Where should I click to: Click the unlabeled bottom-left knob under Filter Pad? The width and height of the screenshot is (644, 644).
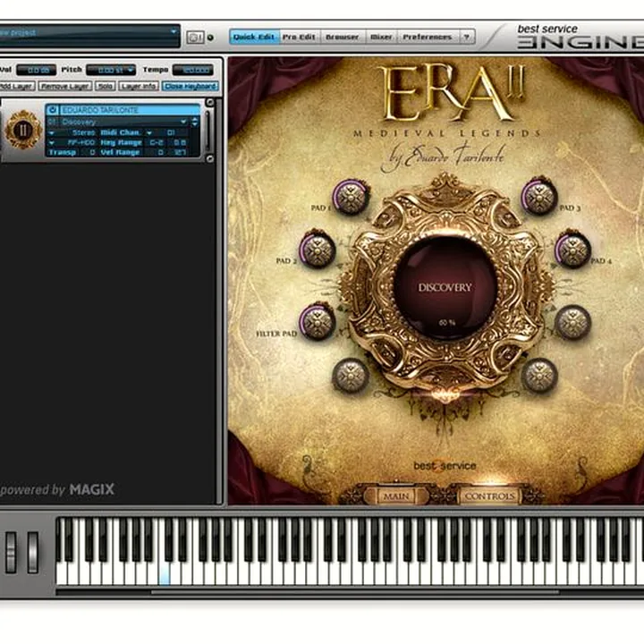(x=351, y=376)
